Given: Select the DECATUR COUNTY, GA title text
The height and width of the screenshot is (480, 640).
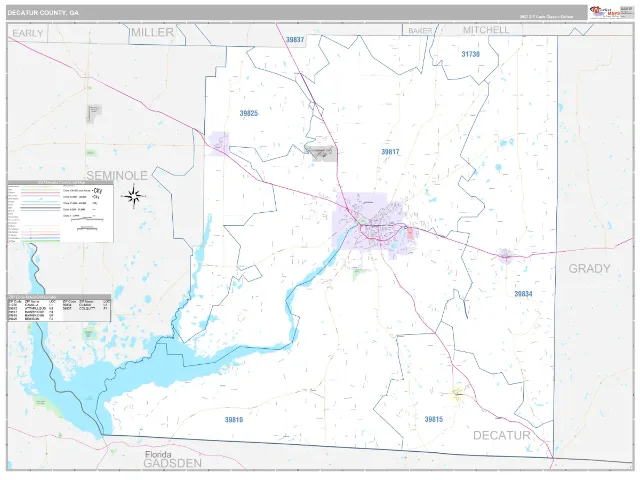Looking at the screenshot, I should coord(43,13).
